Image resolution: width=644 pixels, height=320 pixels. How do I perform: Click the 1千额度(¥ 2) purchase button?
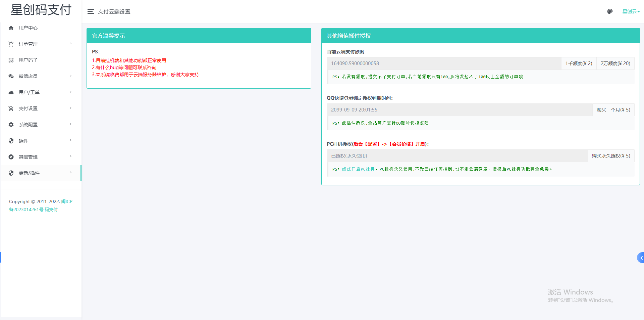(x=579, y=63)
